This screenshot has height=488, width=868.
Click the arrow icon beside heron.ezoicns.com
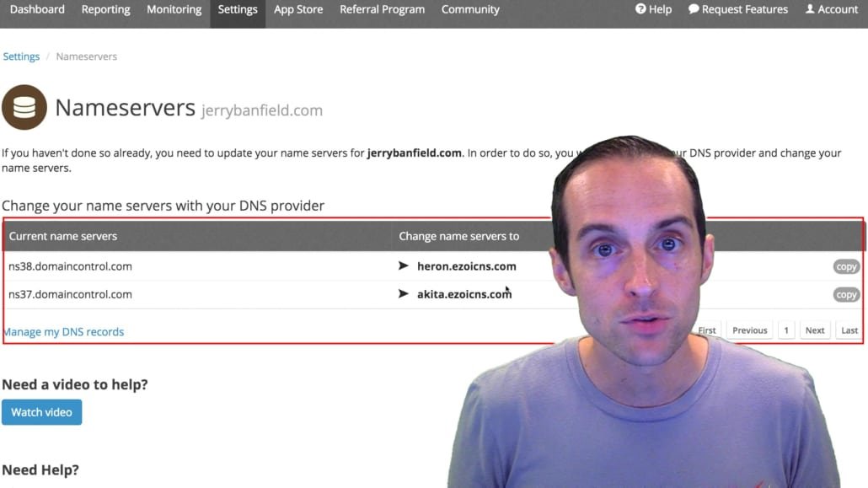click(x=403, y=265)
